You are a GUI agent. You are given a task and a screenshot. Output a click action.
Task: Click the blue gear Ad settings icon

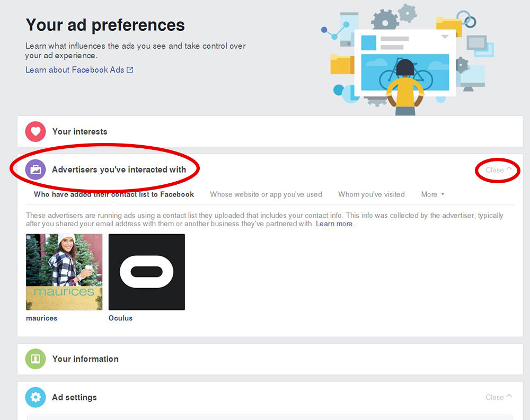(x=36, y=397)
